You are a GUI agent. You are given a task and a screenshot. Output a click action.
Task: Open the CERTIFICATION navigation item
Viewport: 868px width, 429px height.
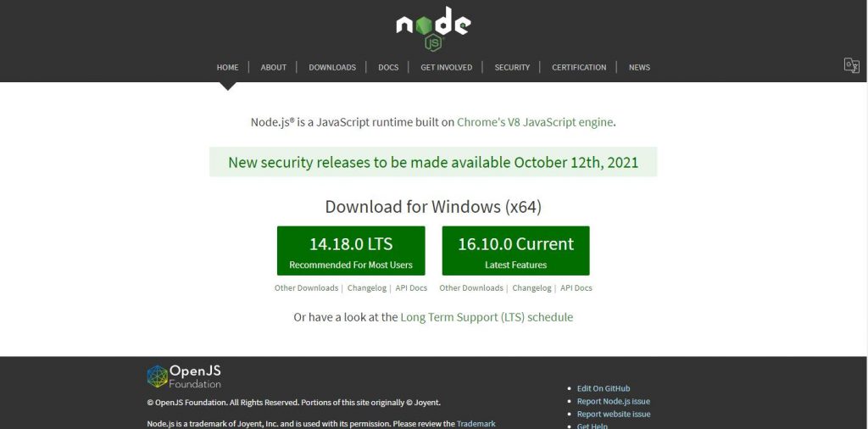pyautogui.click(x=579, y=68)
